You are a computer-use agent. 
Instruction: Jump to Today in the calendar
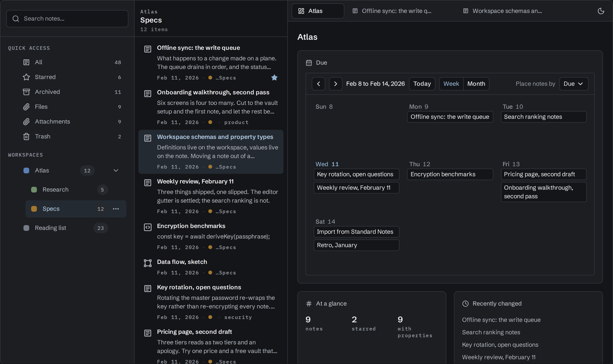tap(422, 84)
